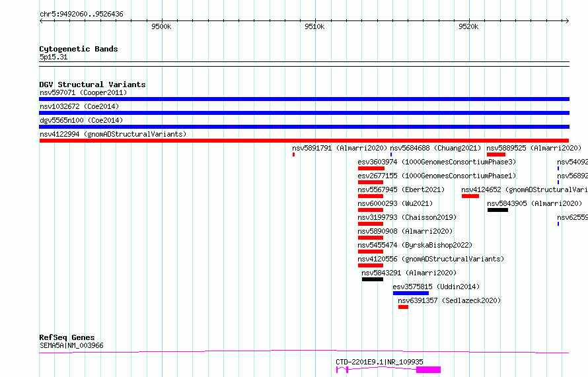The height and width of the screenshot is (377, 588).
Task: Open esv2677155 (1000GenomesConsortiumPhase1) label
Action: [x=437, y=176]
